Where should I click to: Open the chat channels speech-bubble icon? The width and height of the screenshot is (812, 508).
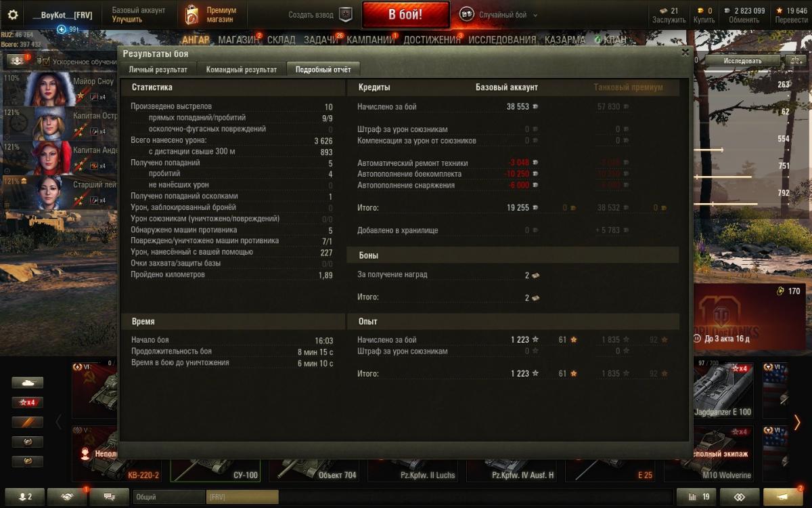(109, 496)
